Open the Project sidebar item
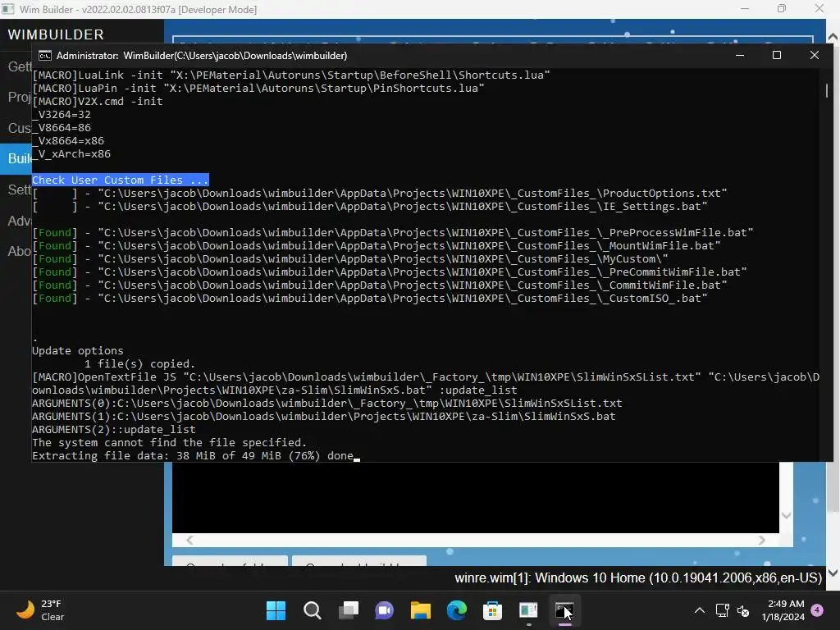 tap(16, 97)
